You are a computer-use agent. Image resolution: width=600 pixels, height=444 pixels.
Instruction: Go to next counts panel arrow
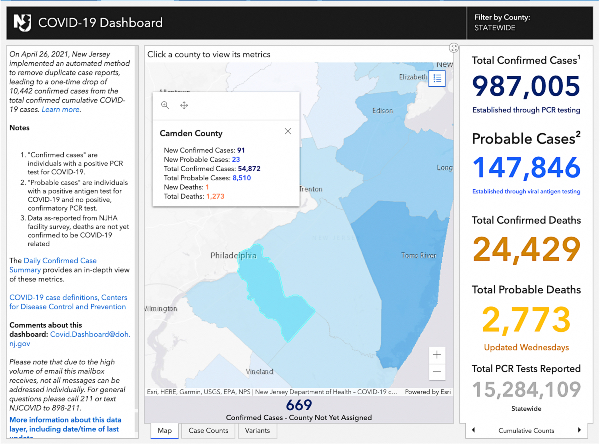click(x=579, y=430)
